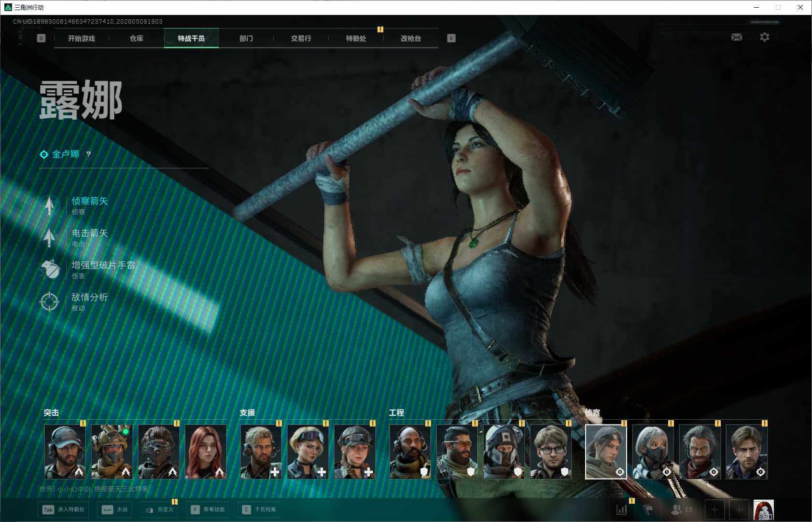Click the question mark next to 金卢娜
The image size is (812, 522).
click(88, 154)
